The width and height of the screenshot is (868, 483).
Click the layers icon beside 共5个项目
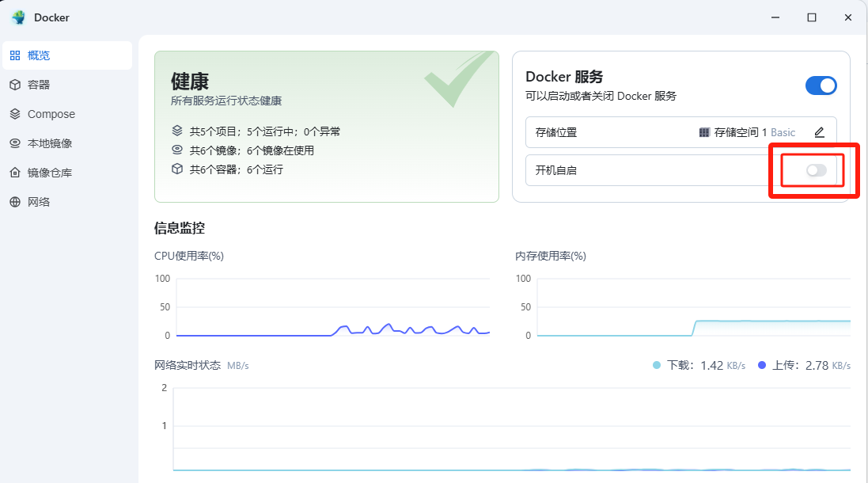coord(177,131)
